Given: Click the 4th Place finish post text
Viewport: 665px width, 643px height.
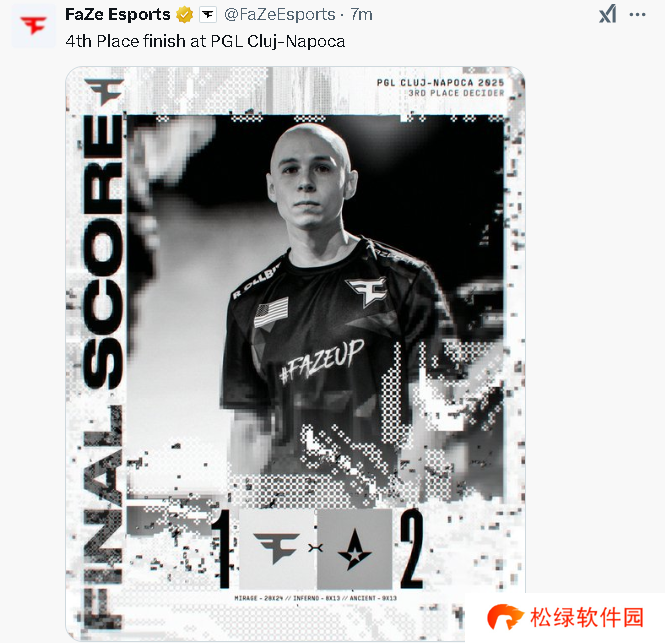Looking at the screenshot, I should pos(205,42).
